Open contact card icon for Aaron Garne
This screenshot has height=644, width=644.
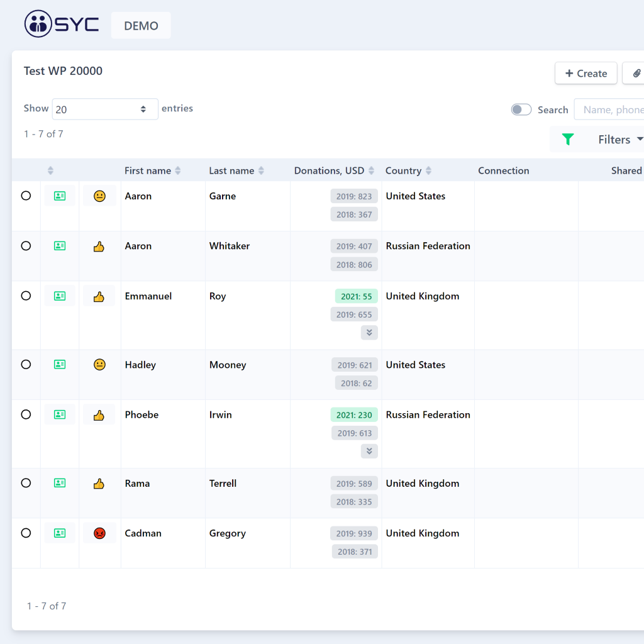coord(60,196)
